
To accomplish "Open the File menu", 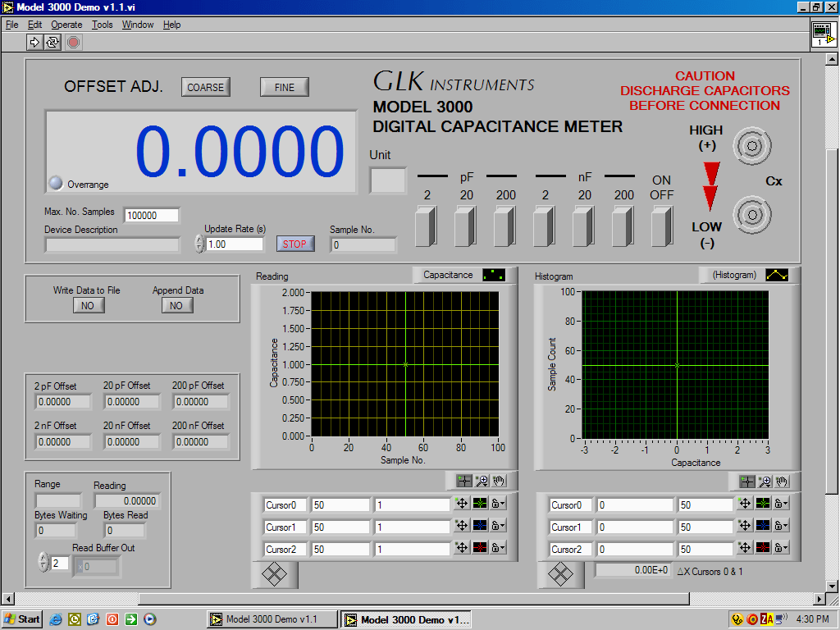I will point(11,25).
